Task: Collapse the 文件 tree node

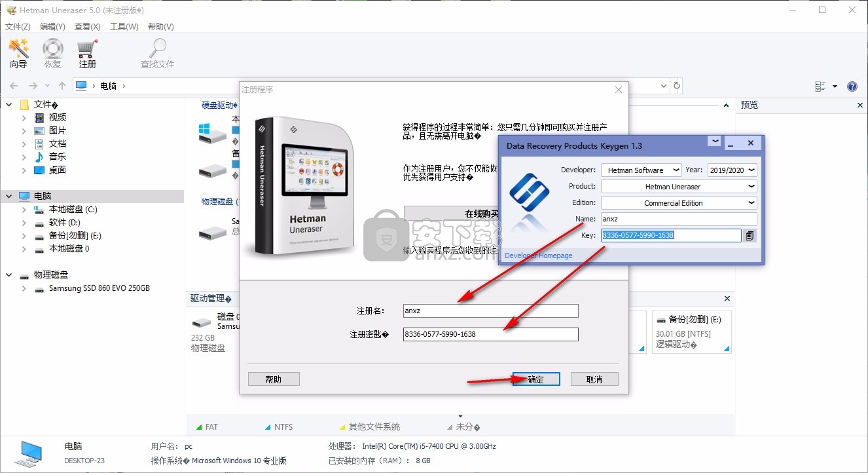Action: [9, 104]
